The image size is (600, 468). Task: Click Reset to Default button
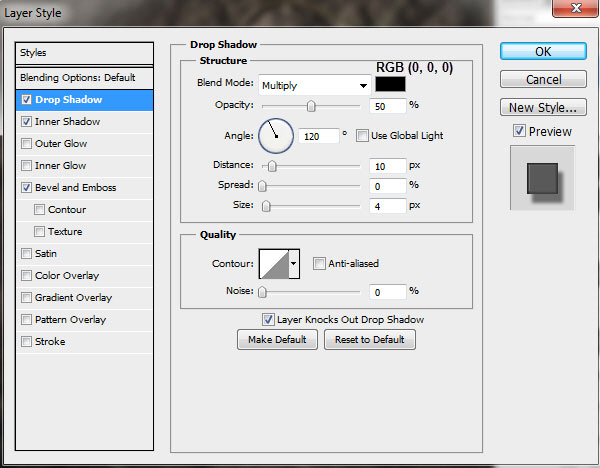370,339
